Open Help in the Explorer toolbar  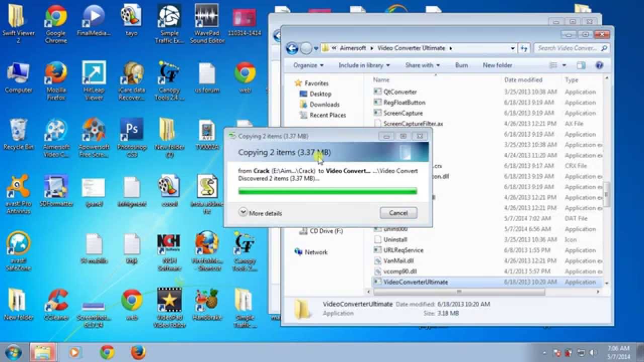[x=599, y=65]
